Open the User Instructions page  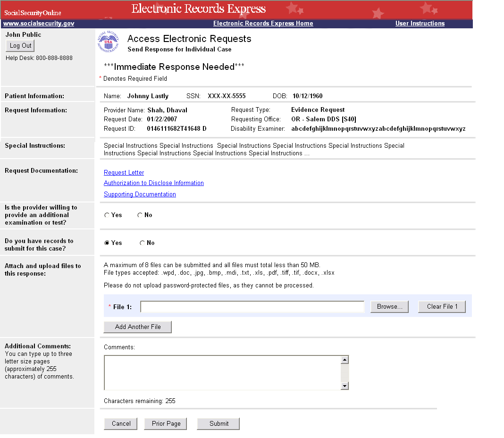pyautogui.click(x=420, y=24)
